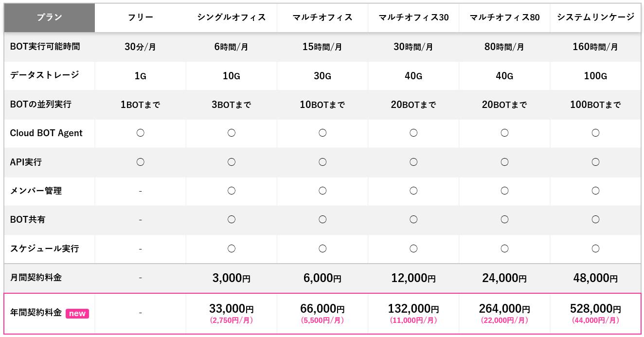Click the API実行 circle for マルチオフィス80

[504, 162]
